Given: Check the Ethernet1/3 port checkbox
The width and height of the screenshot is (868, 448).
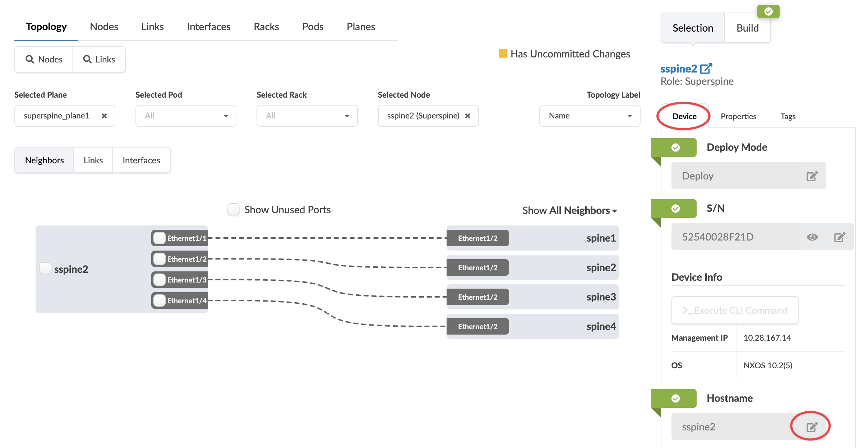Looking at the screenshot, I should pos(159,280).
